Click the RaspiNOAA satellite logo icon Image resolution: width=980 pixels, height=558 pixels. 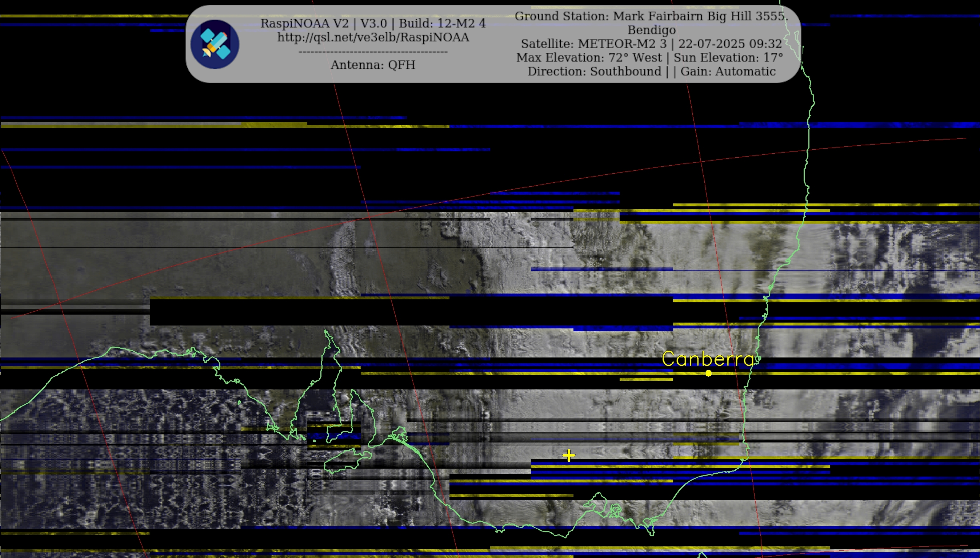pyautogui.click(x=215, y=44)
